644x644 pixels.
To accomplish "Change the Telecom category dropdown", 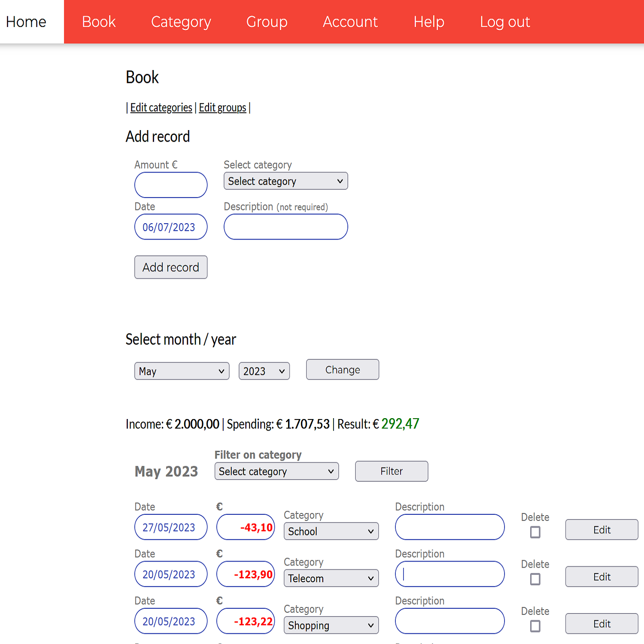I will [x=331, y=578].
